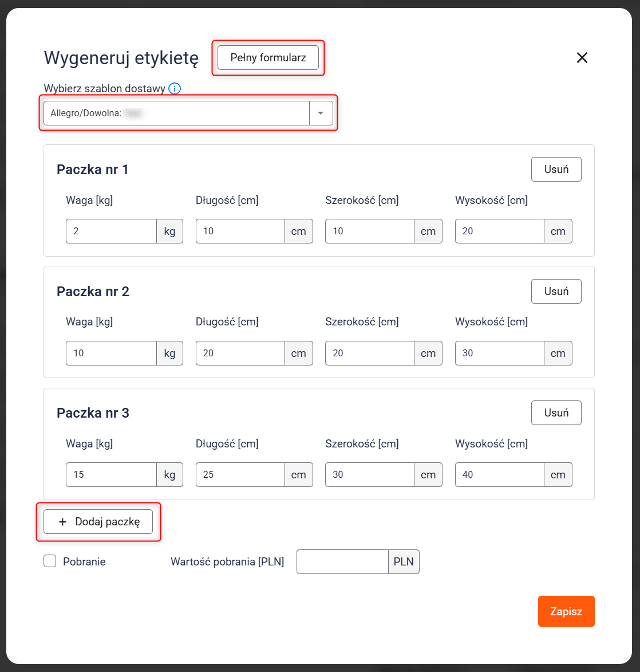Focus the Waga field of Paczka nr 1
The width and height of the screenshot is (640, 672).
[111, 231]
